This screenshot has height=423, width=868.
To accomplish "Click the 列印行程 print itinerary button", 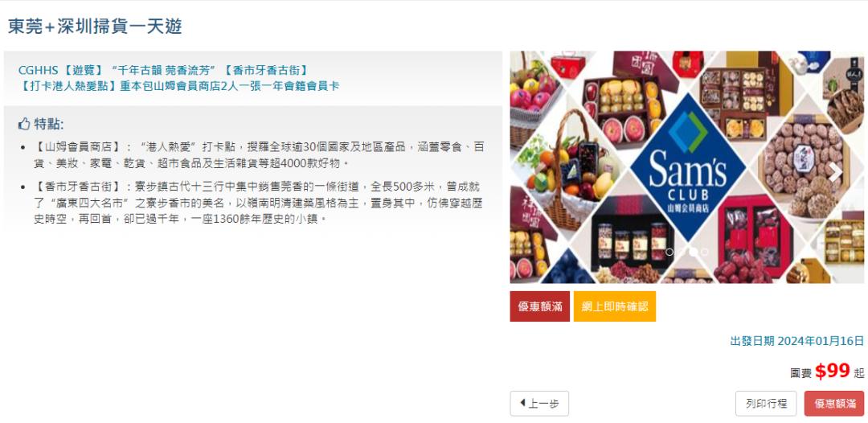I will [766, 404].
